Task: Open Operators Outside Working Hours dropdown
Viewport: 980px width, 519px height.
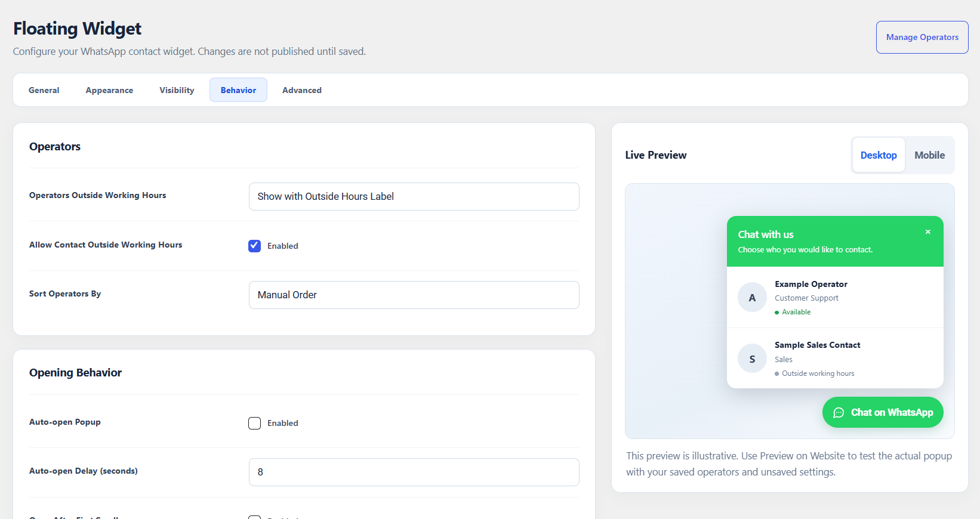Action: (x=414, y=196)
